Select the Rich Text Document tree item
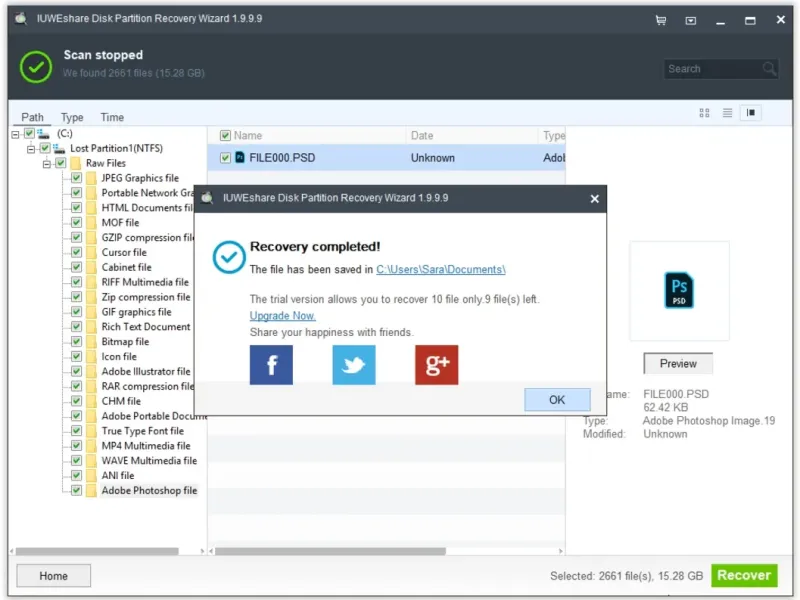 pos(146,327)
